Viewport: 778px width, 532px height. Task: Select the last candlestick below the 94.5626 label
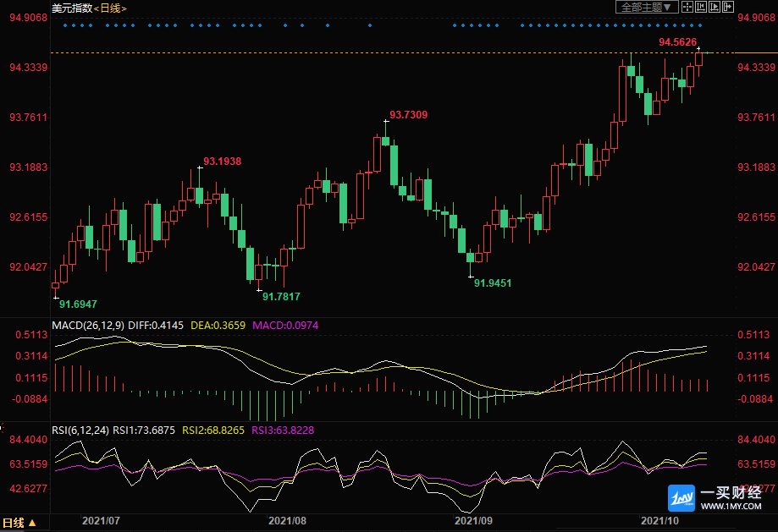pyautogui.click(x=698, y=59)
